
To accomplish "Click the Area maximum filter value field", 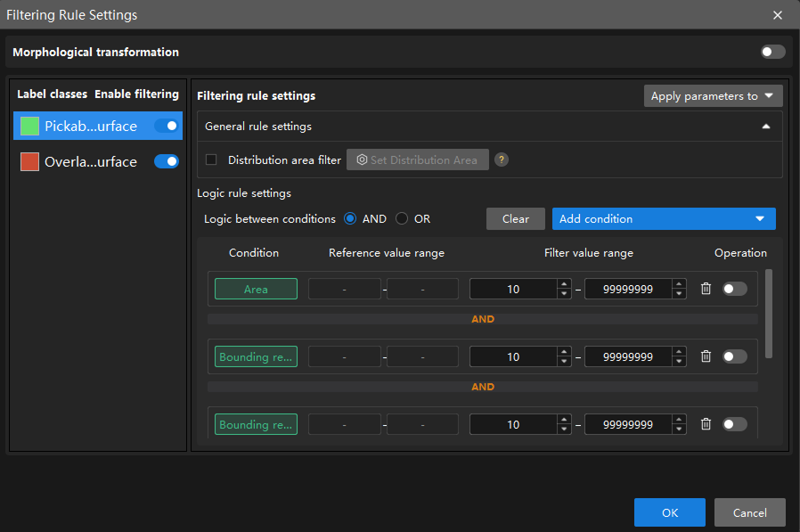I will click(x=628, y=289).
